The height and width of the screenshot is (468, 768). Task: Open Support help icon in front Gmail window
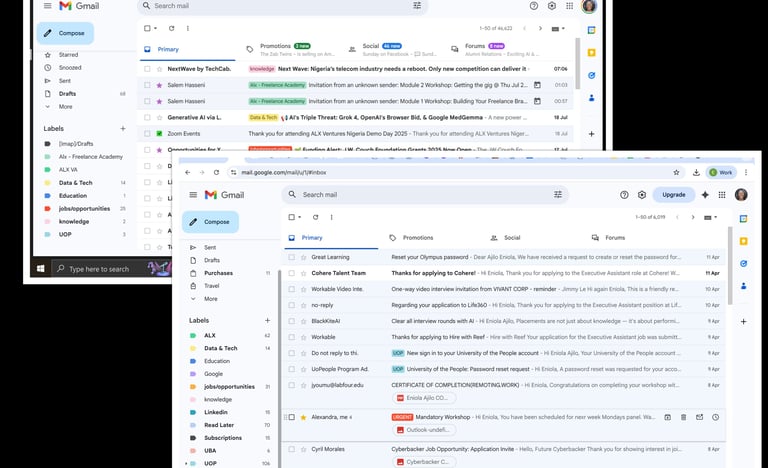pyautogui.click(x=624, y=195)
